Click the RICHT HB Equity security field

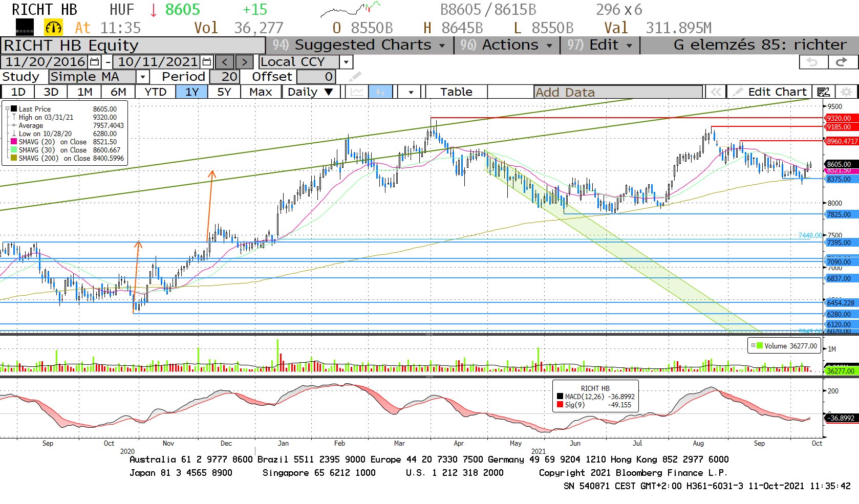point(133,46)
